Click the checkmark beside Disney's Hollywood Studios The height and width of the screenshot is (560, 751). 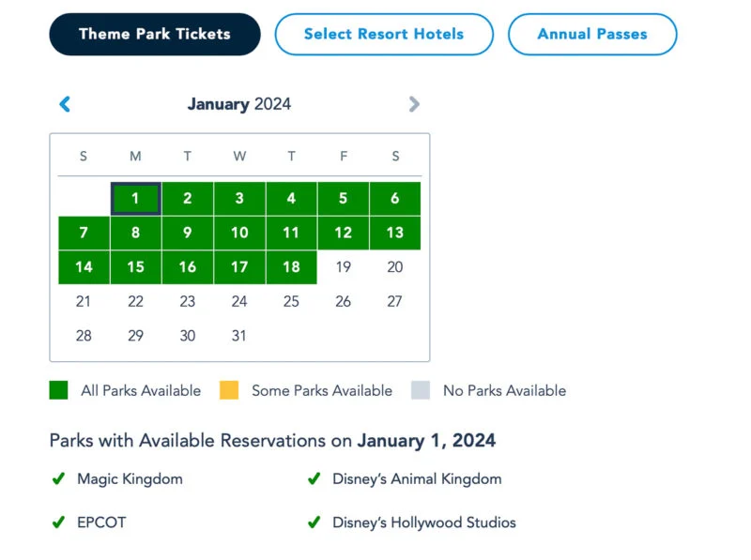tap(314, 522)
